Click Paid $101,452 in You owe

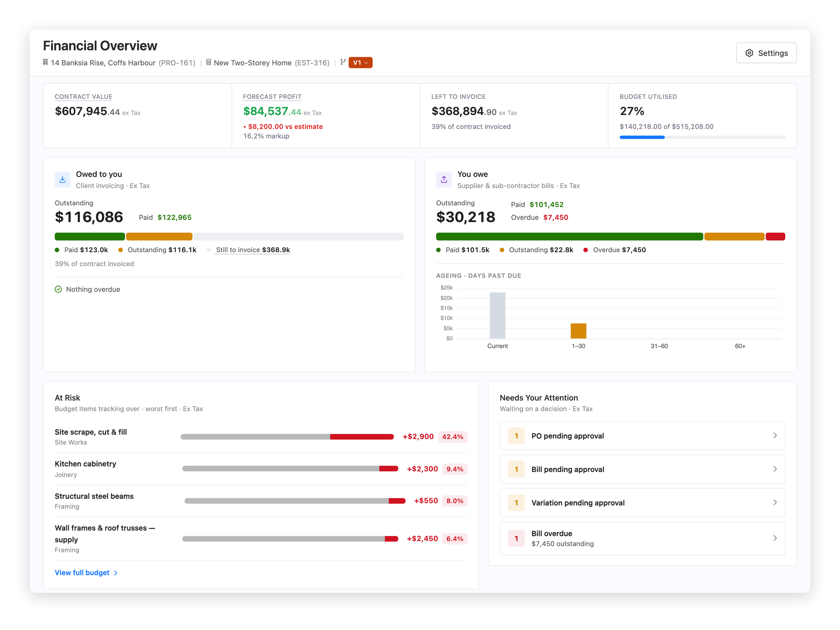(x=537, y=204)
